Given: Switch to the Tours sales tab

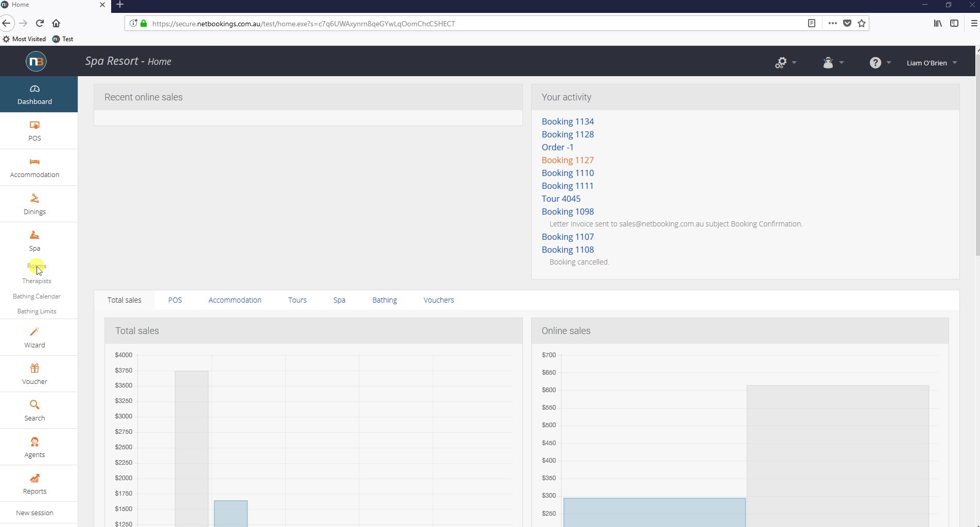Looking at the screenshot, I should 297,300.
